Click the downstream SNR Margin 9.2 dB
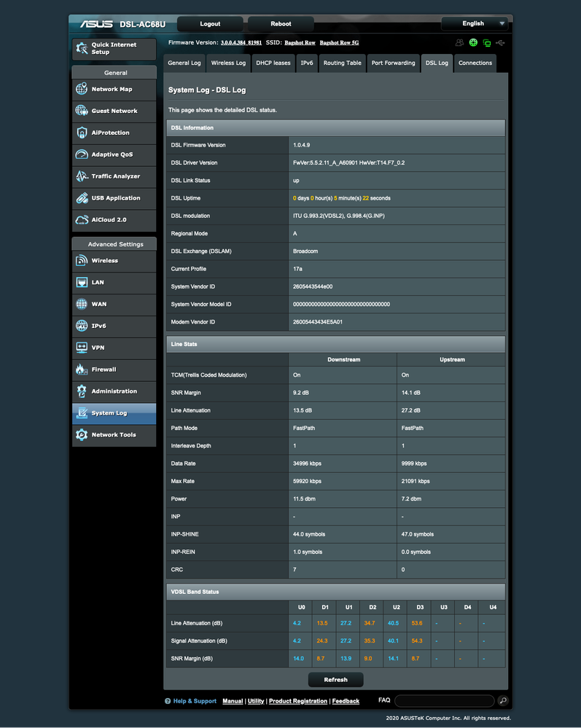Screen dimensions: 581x728 (x=301, y=393)
